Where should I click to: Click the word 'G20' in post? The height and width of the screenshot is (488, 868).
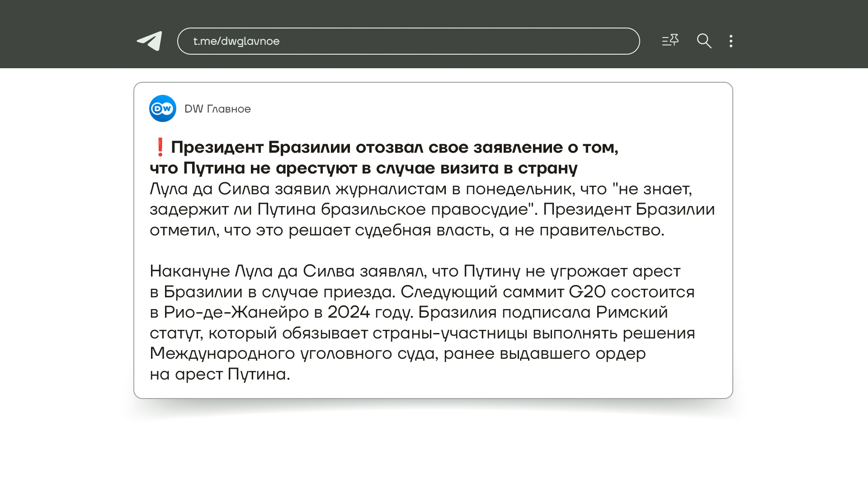tap(587, 292)
